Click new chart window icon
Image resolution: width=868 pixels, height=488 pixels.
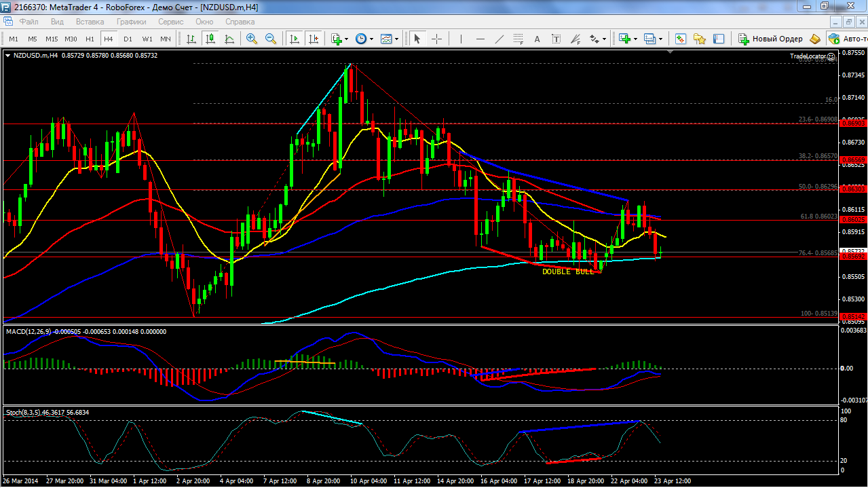[624, 39]
